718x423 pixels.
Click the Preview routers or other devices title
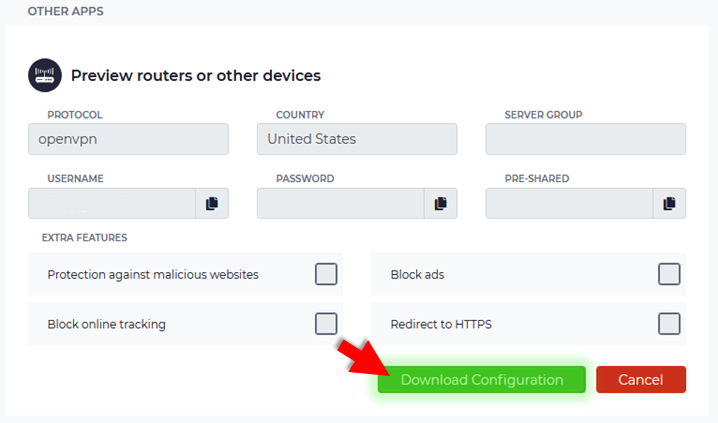click(x=196, y=76)
